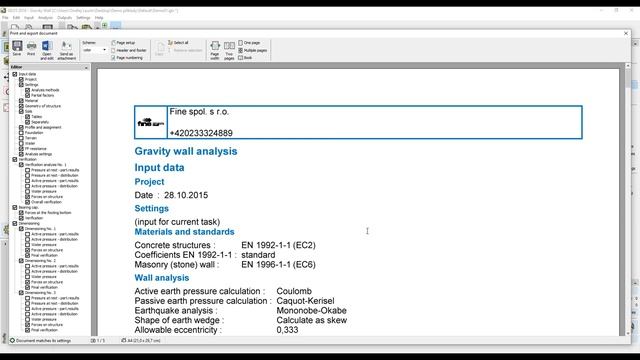
Task: Click A4 paper size status indicator
Action: pos(141,340)
